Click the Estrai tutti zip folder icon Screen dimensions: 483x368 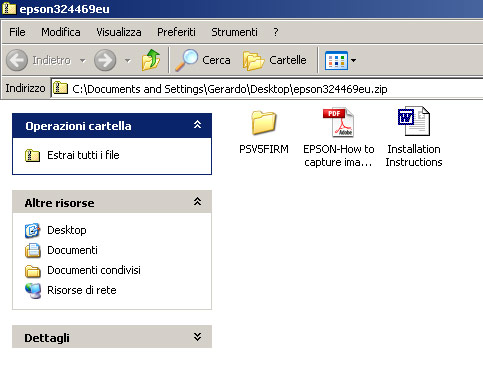click(x=32, y=155)
